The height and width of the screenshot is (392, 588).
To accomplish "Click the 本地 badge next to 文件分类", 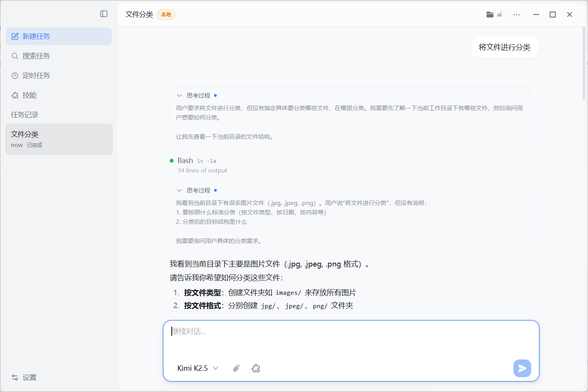I will pos(166,15).
